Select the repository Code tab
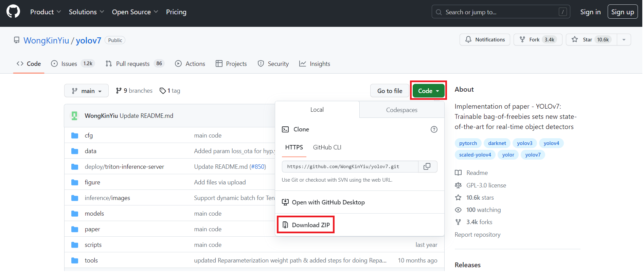This screenshot has width=644, height=272. point(29,64)
